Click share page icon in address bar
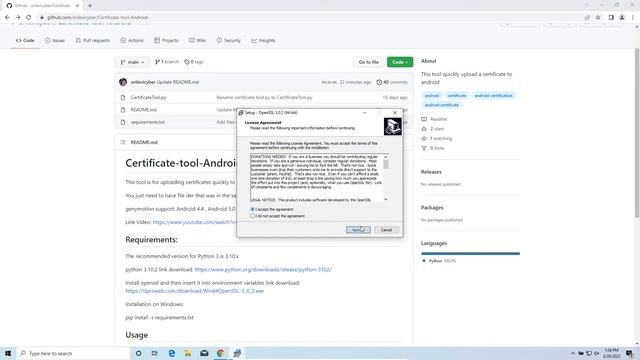The image size is (640, 360). (587, 18)
